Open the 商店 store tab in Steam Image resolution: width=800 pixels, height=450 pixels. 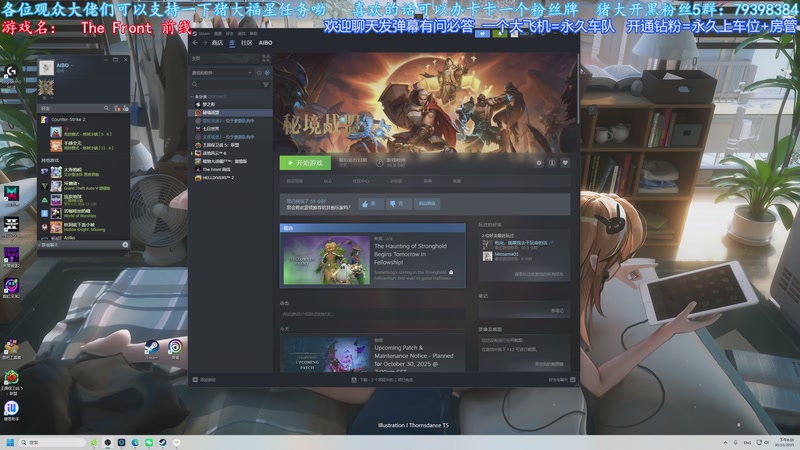point(217,43)
